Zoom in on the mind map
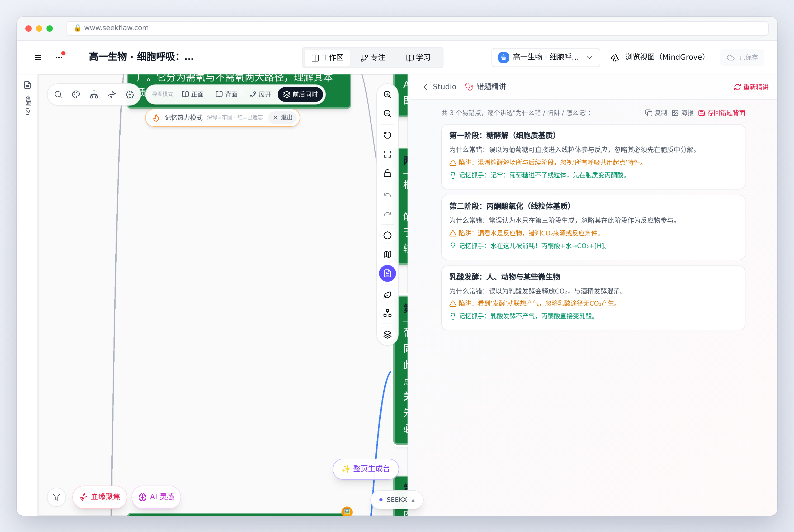 (387, 94)
